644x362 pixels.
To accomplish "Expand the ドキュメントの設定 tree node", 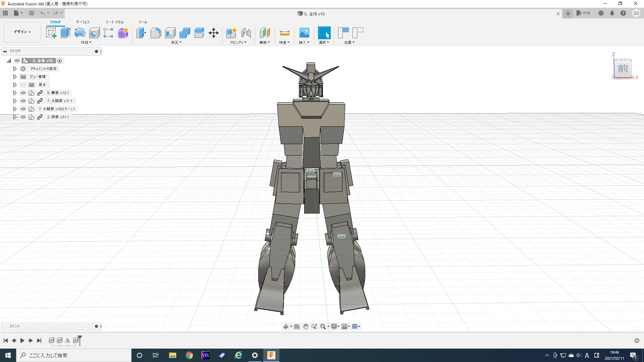I will (15, 69).
